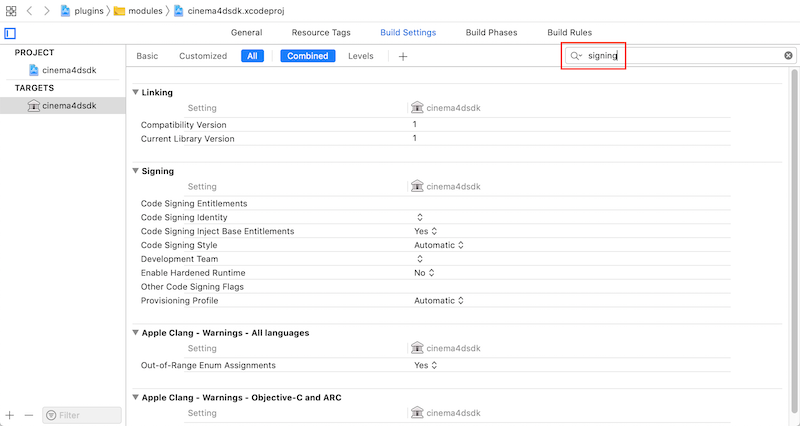Go back with the left chevron
800x426 pixels.
[30, 10]
